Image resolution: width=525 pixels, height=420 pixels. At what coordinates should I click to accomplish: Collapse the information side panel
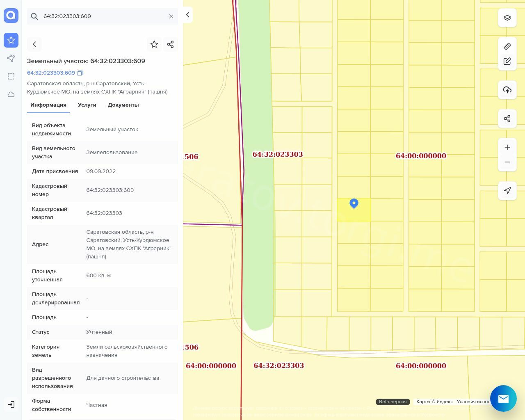pyautogui.click(x=187, y=15)
